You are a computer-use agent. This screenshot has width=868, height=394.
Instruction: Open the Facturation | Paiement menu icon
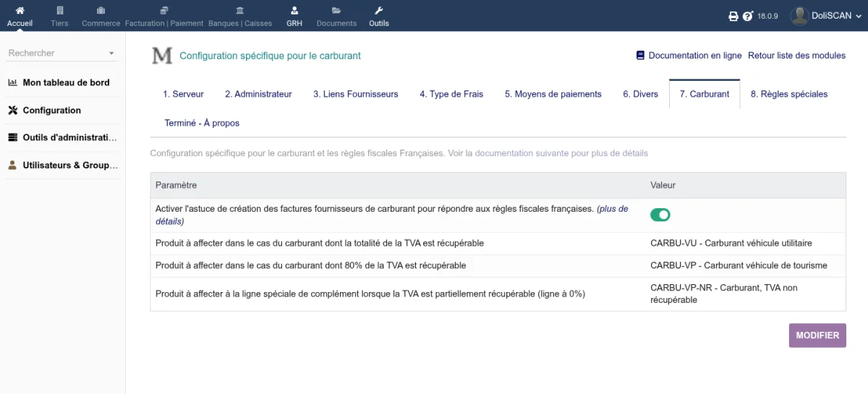click(164, 11)
